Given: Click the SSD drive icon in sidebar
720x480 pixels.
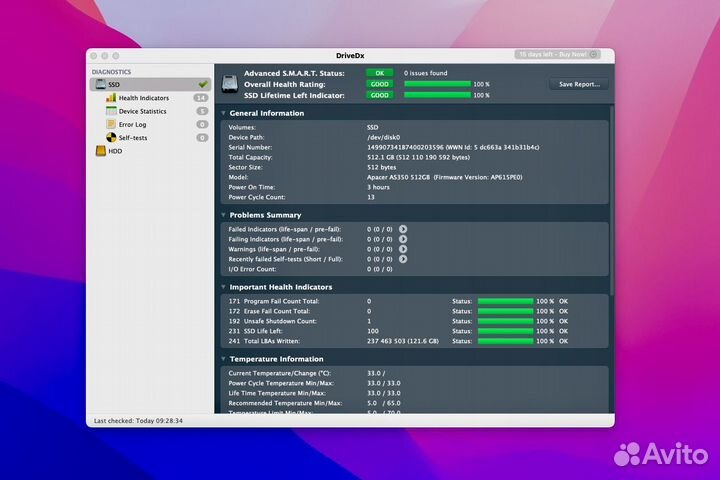Looking at the screenshot, I should click(100, 84).
